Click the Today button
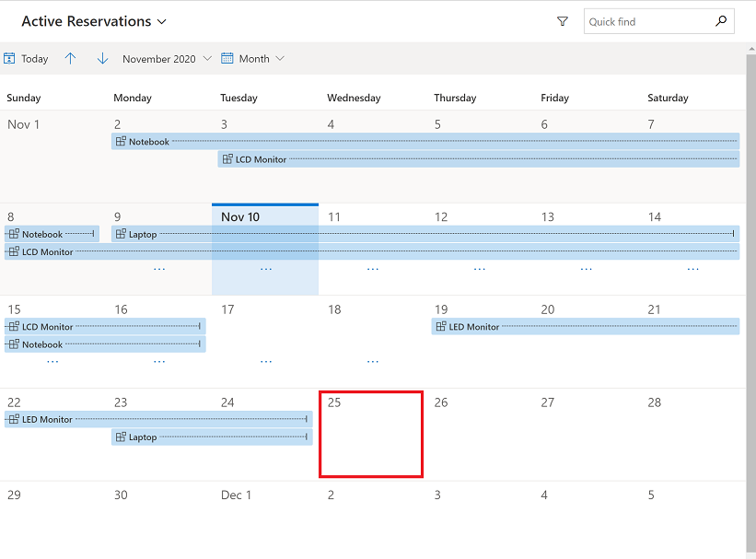The height and width of the screenshot is (559, 756). tap(34, 58)
